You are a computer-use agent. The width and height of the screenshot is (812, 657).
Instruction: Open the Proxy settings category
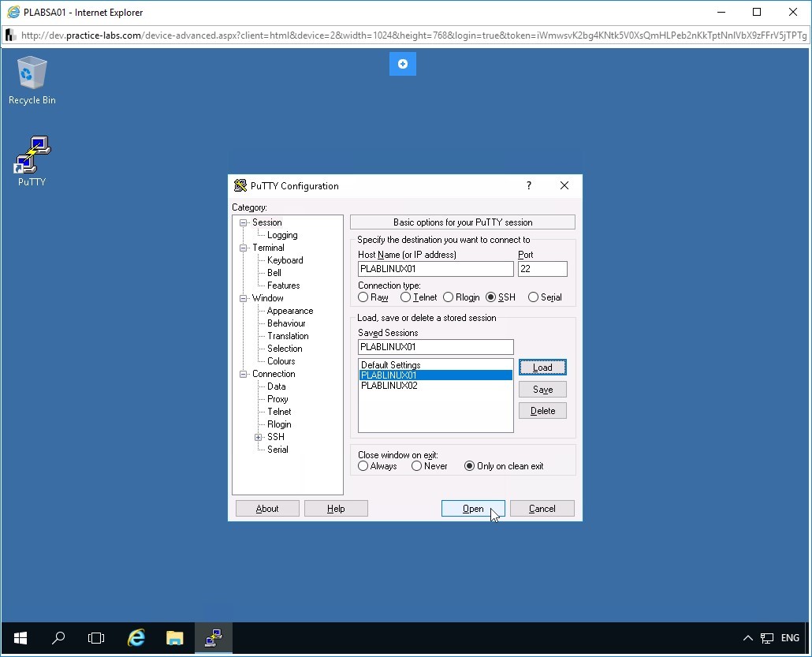(277, 399)
